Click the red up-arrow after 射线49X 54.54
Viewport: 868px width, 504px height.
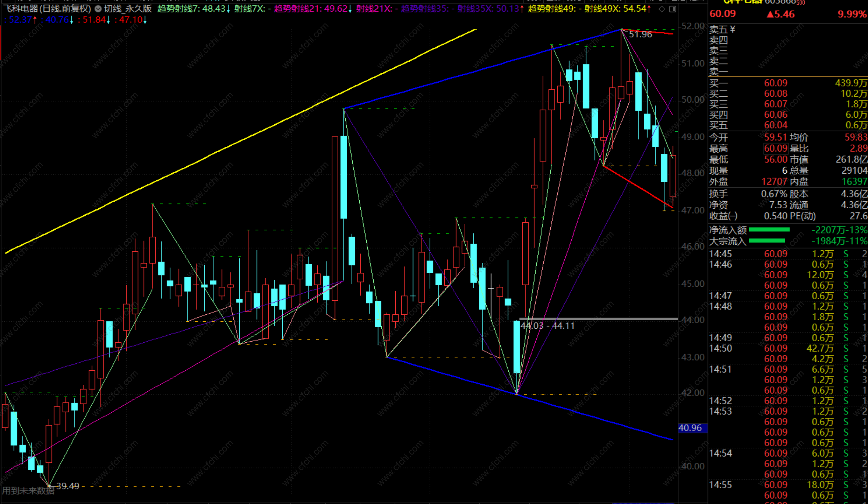(x=649, y=9)
